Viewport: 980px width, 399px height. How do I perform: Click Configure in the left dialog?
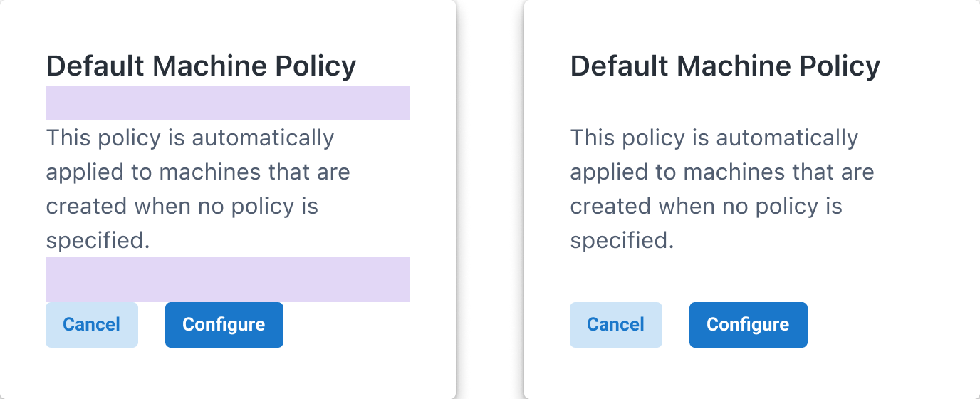[x=224, y=325]
